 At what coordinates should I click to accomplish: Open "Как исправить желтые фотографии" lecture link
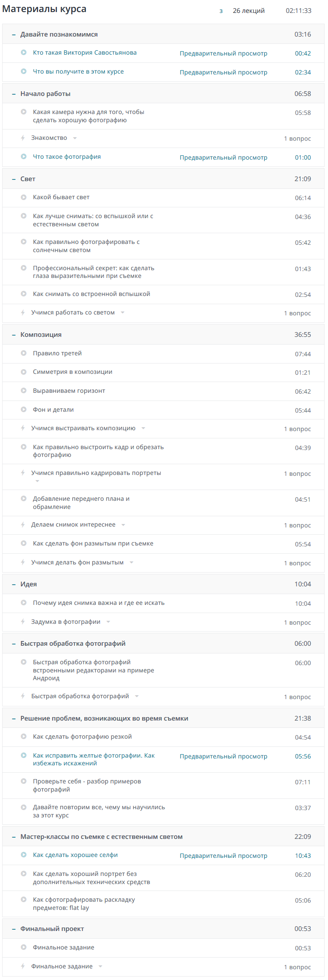coord(94,759)
